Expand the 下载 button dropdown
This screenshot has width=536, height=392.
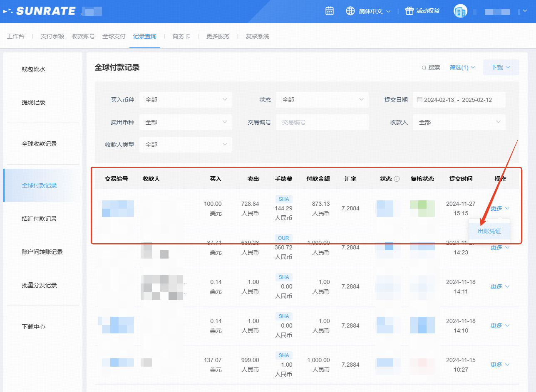pyautogui.click(x=501, y=67)
